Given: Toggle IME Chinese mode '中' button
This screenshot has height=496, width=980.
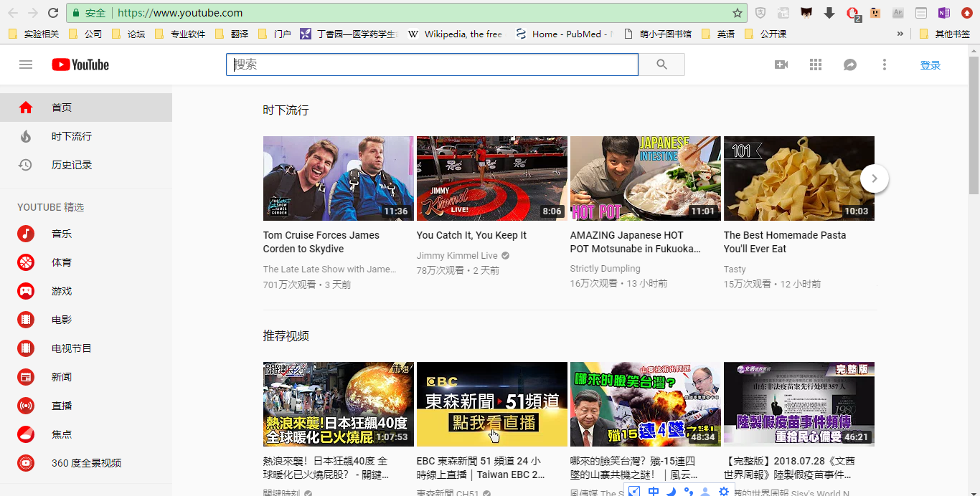Looking at the screenshot, I should [654, 491].
